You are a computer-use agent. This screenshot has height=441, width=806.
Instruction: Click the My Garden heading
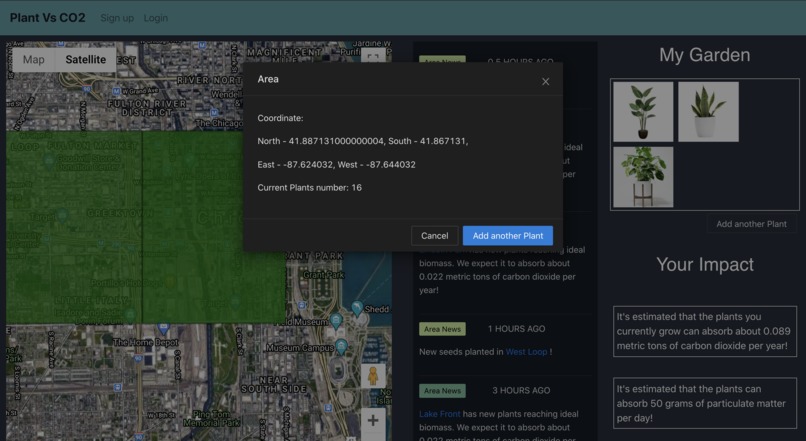[x=705, y=55]
